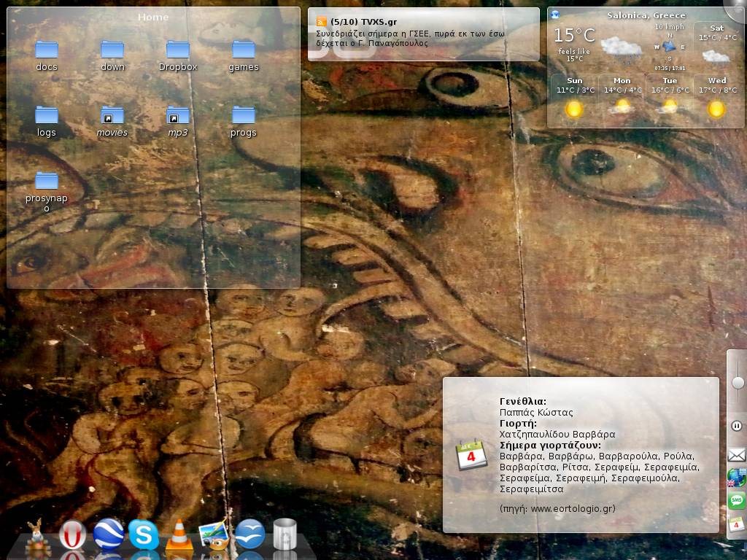Open the green SMS icon in side panel

pyautogui.click(x=737, y=500)
